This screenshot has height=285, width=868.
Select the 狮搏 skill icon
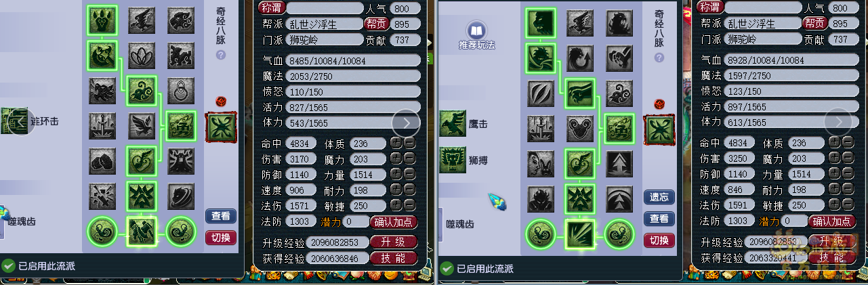pos(452,160)
